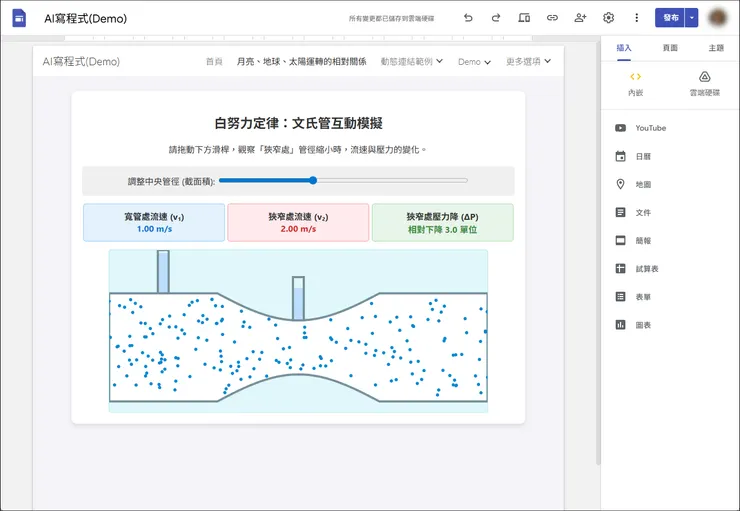Click the 寬管處流速 (v₁) info card
This screenshot has height=511, width=740.
(154, 223)
